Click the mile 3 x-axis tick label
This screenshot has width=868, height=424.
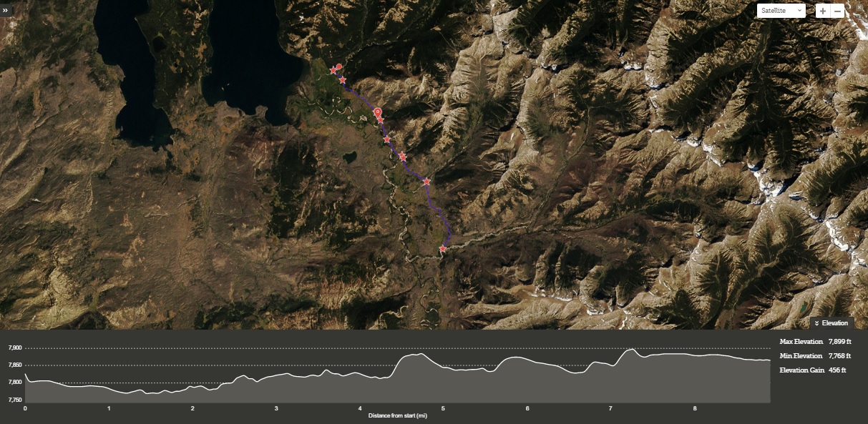click(276, 408)
